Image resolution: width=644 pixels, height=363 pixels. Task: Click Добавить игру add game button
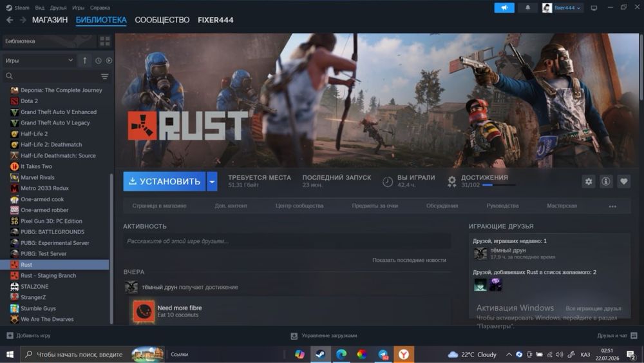[x=29, y=335]
